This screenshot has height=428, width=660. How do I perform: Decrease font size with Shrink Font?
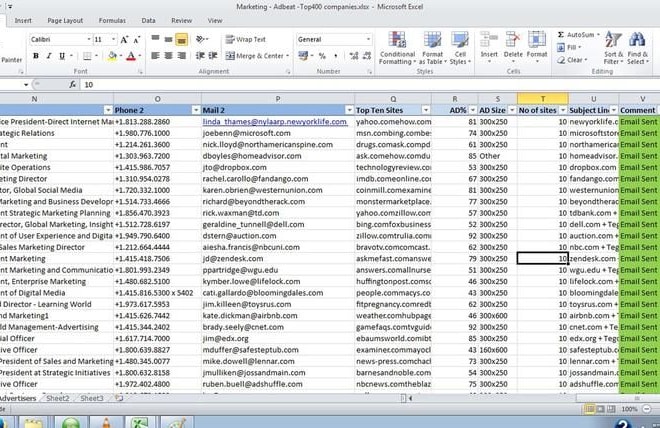[x=137, y=40]
